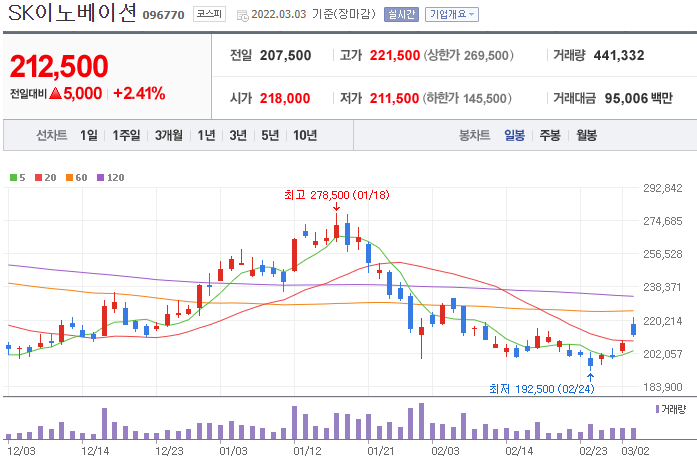Image resolution: width=697 pixels, height=462 pixels.
Task: Select the 5년 chart period
Action: (270, 135)
